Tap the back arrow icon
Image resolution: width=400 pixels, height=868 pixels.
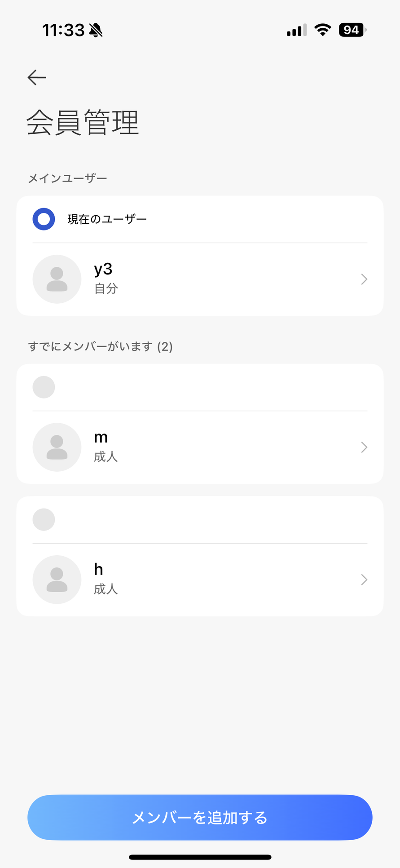37,77
